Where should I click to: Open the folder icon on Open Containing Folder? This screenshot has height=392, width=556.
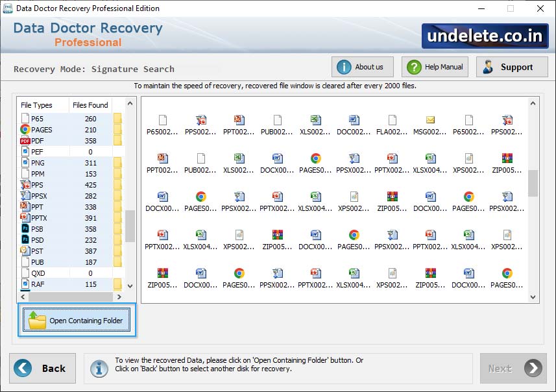pos(36,319)
